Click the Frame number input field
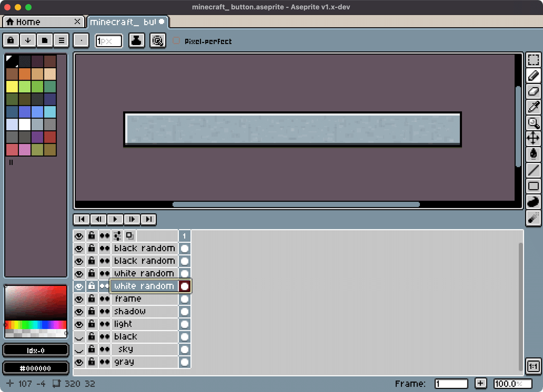 pos(451,383)
